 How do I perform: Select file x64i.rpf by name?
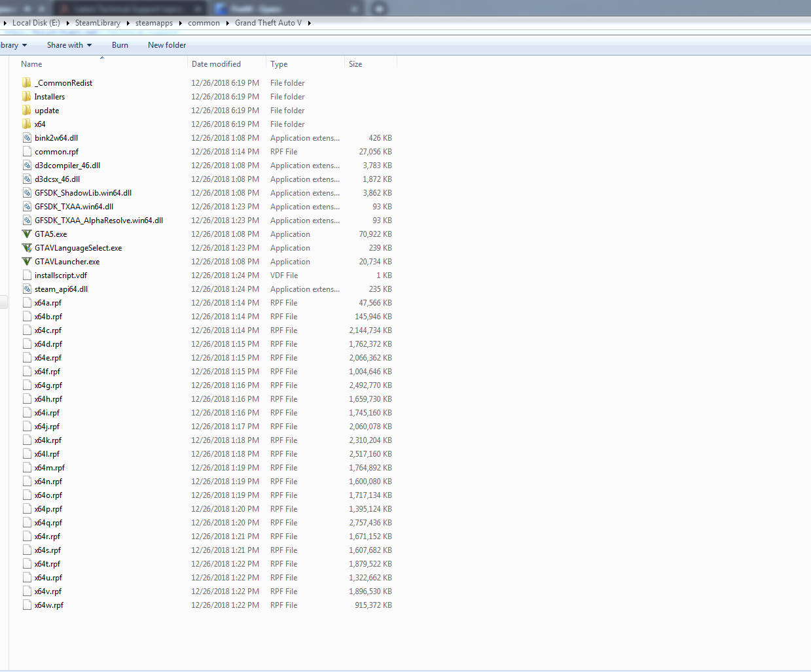coord(47,413)
